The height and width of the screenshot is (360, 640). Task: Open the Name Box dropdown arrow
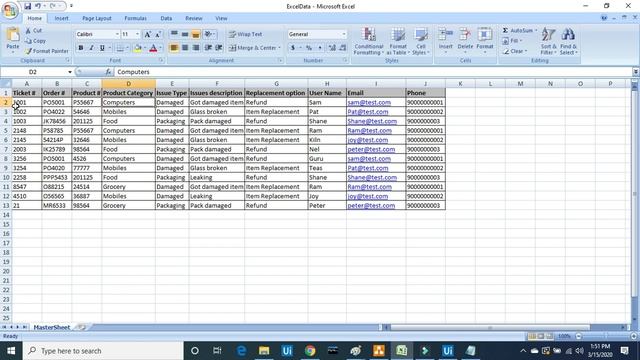(x=70, y=72)
